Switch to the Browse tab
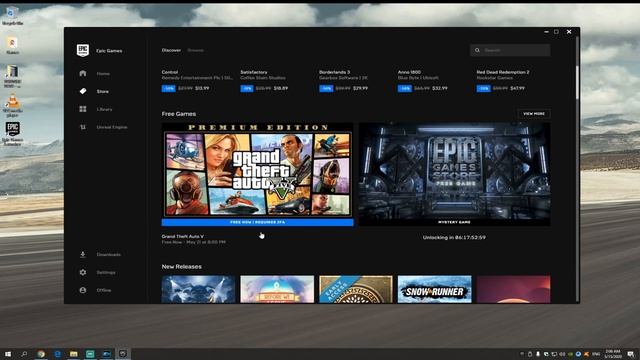640x360 pixels. click(196, 50)
